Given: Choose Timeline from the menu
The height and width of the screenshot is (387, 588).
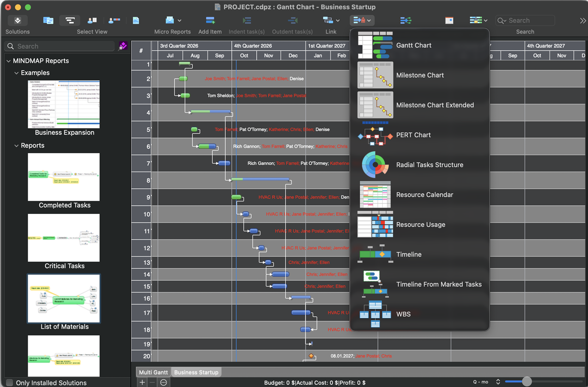Looking at the screenshot, I should tap(420, 254).
